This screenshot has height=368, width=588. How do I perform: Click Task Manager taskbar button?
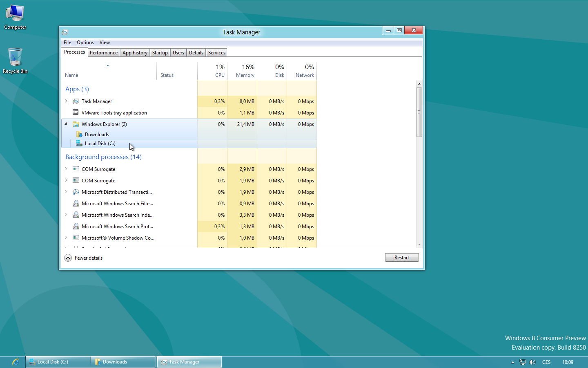(189, 362)
